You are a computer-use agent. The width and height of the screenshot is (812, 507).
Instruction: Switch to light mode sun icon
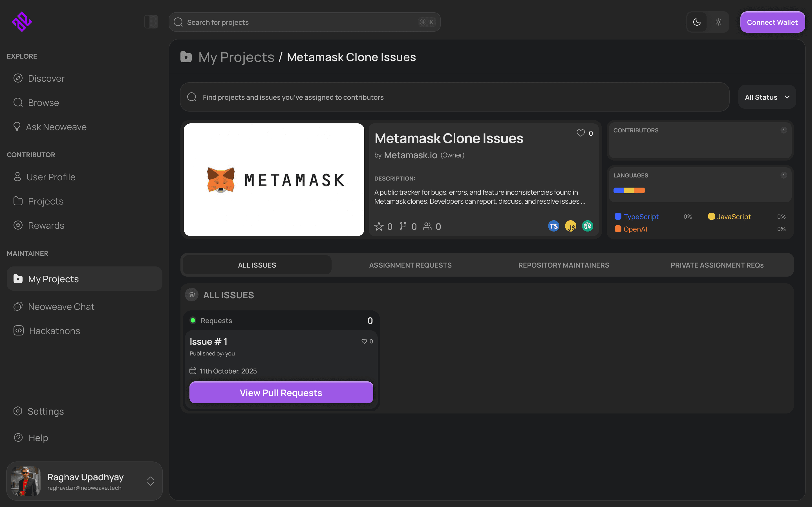coord(718,22)
